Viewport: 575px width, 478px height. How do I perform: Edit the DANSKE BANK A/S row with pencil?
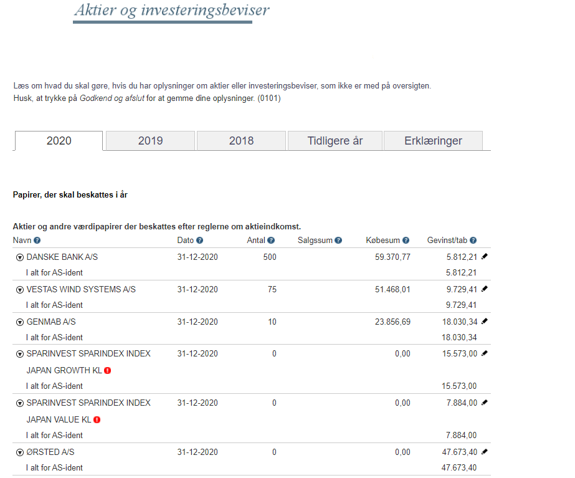(484, 256)
